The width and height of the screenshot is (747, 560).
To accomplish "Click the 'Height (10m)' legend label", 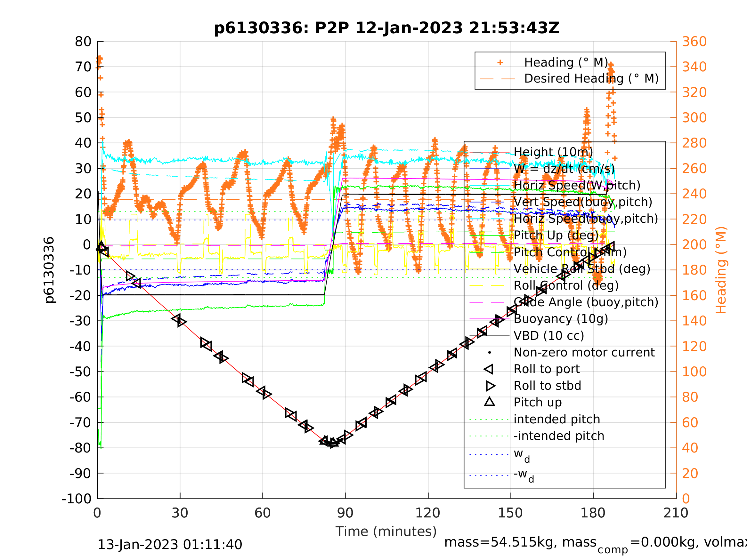I will coord(553,152).
